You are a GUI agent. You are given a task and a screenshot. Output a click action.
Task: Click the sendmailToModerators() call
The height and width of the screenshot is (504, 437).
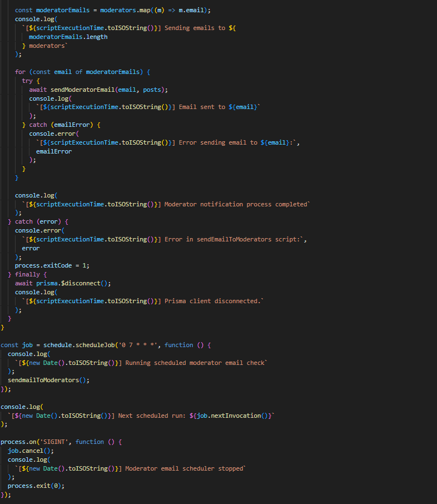point(48,380)
